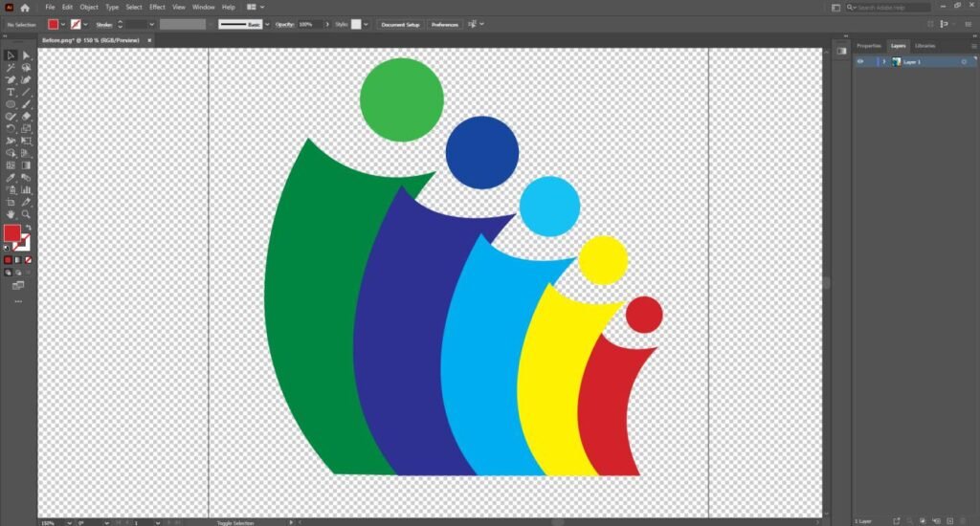Choose the Scale tool
The width and height of the screenshot is (980, 526).
[26, 129]
